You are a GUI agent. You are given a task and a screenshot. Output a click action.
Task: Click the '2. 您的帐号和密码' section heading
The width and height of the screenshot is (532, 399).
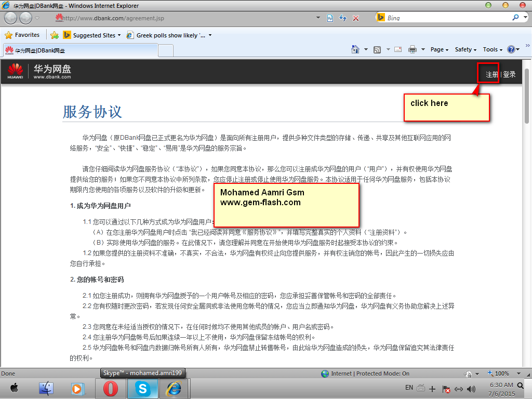click(x=97, y=280)
